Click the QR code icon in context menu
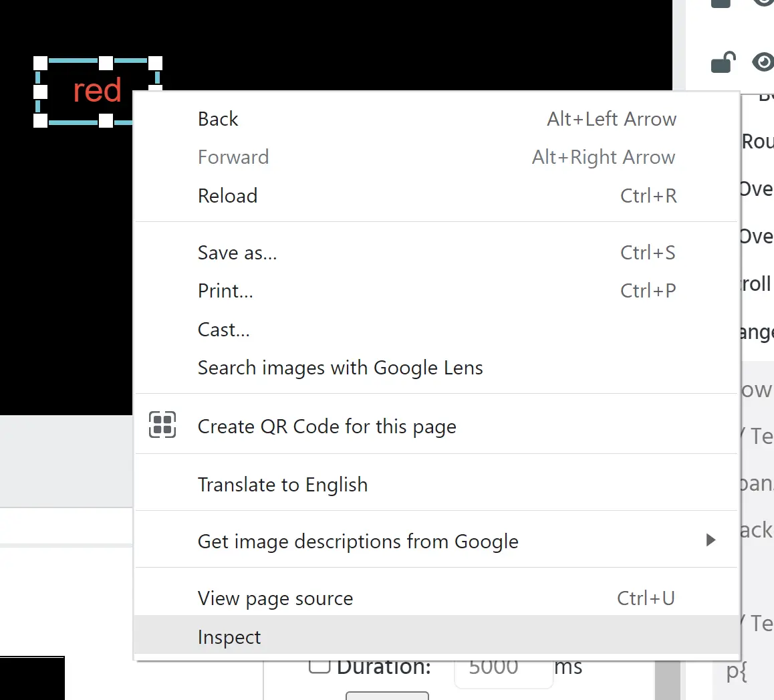Viewport: 774px width, 700px height. pyautogui.click(x=162, y=425)
